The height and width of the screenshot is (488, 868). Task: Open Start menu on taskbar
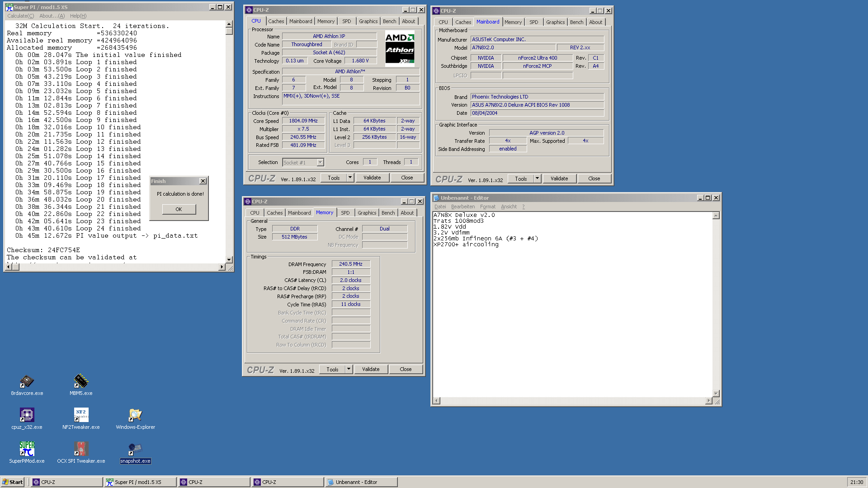pos(13,482)
